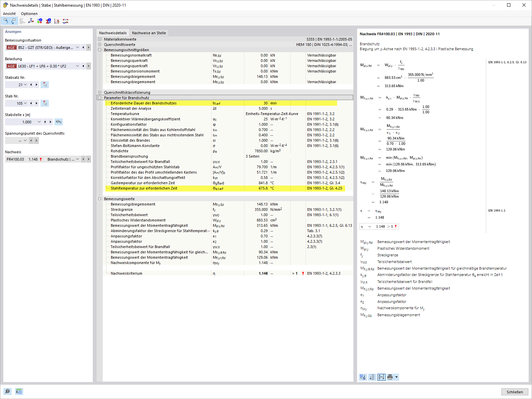Click the Schließen button
This screenshot has width=532, height=399.
514,392
